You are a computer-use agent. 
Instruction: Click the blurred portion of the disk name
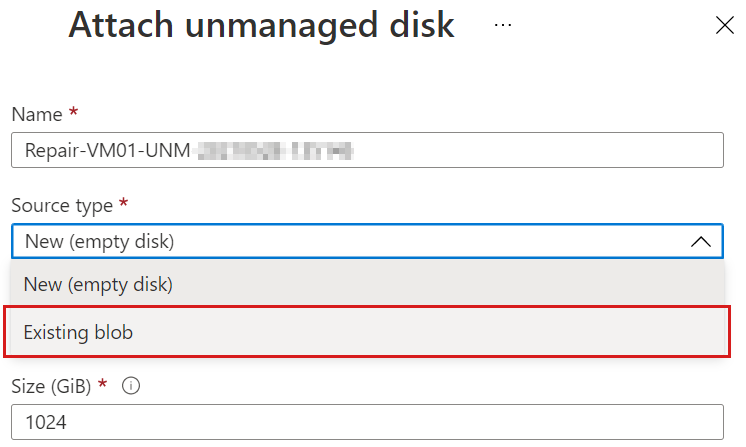click(277, 152)
